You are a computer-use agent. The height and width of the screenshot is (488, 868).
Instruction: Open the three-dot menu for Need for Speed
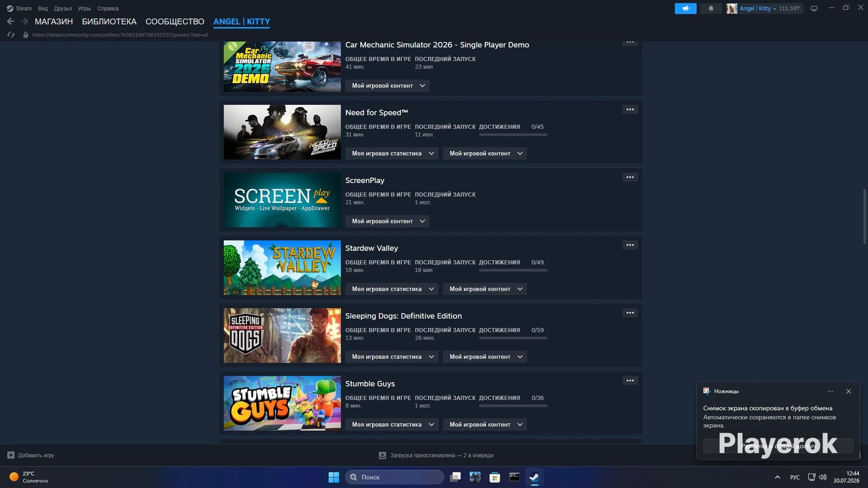pos(630,109)
